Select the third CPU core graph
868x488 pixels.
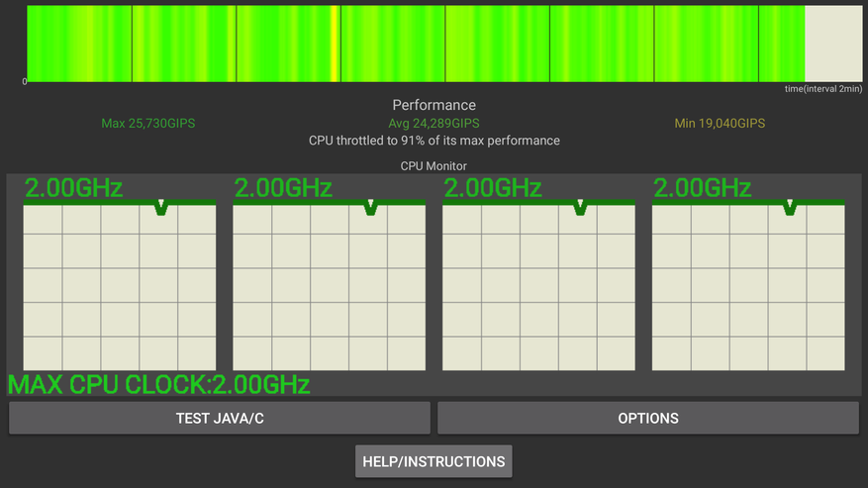(538, 285)
